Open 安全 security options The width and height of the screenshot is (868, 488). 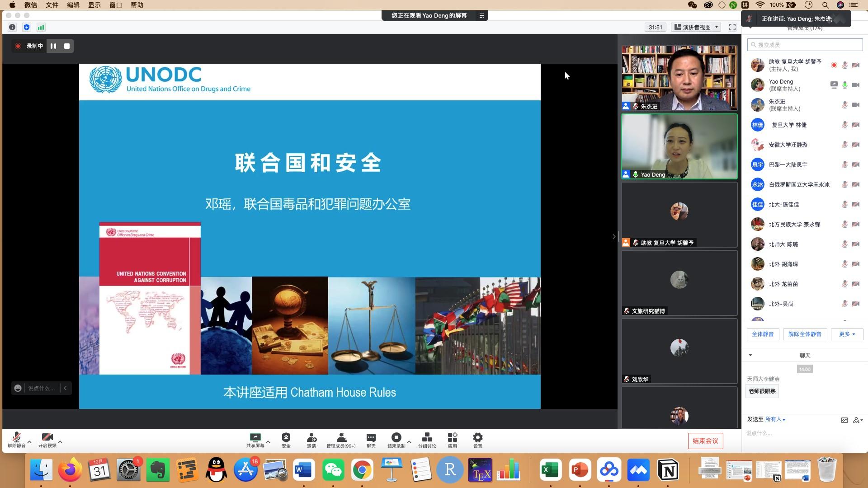(x=286, y=440)
